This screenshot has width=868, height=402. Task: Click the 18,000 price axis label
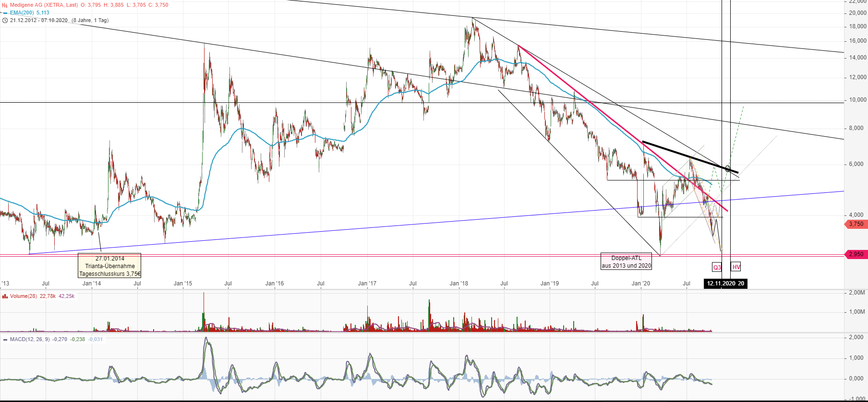858,26
